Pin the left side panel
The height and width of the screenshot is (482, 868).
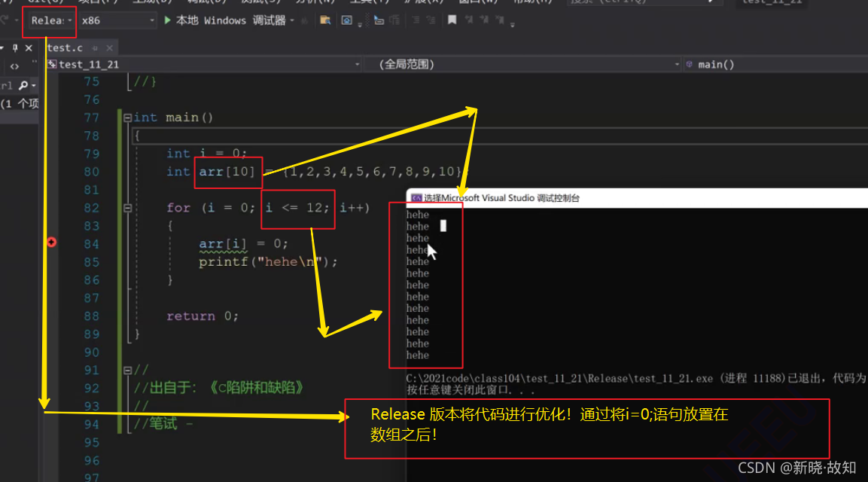tap(15, 48)
